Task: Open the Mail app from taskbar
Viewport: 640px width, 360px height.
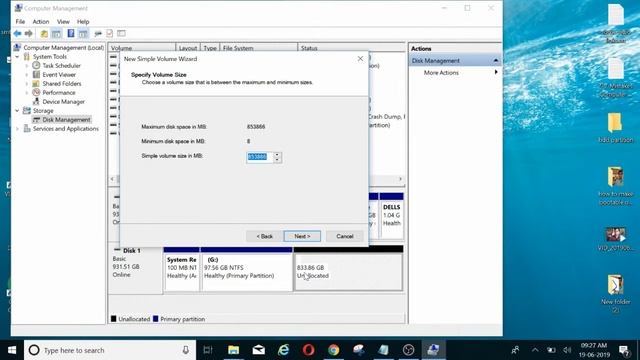Action: tap(259, 350)
